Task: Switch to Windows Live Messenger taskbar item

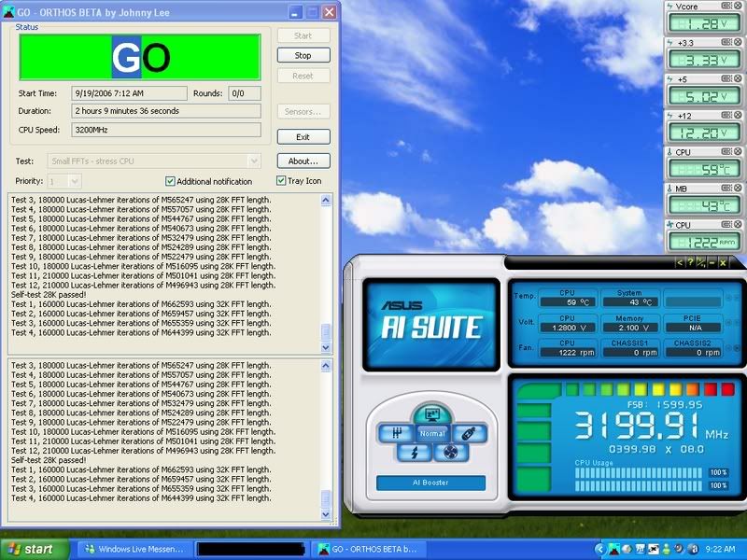Action: [134, 549]
